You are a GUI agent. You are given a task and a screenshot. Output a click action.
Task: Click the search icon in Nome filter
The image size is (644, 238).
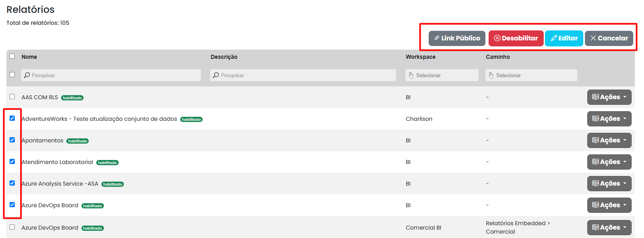(27, 75)
